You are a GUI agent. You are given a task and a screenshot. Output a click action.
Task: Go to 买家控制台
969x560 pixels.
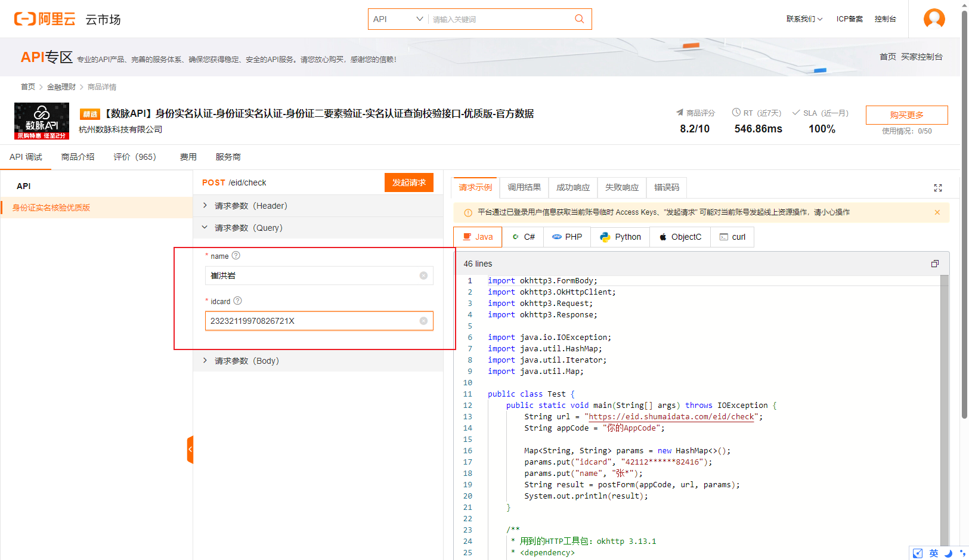point(922,57)
